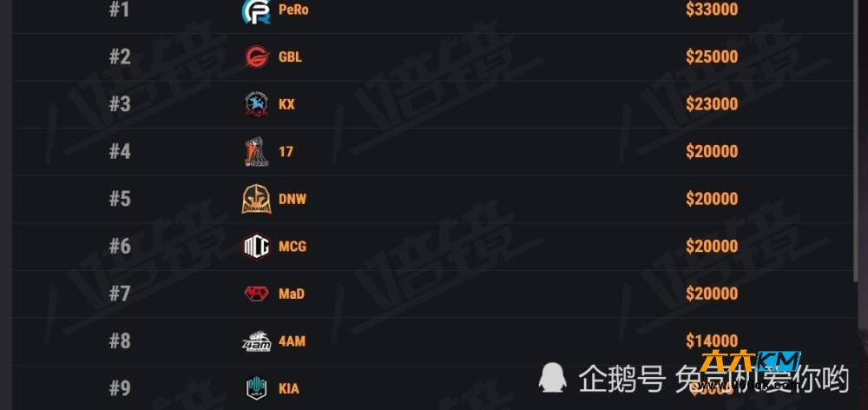This screenshot has height=410, width=868.
Task: Open the PeRo team name link
Action: tap(293, 10)
